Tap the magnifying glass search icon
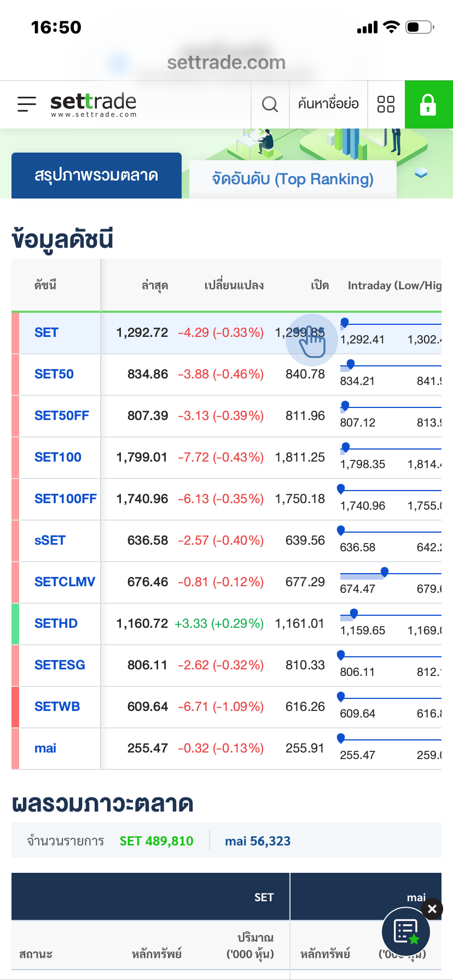Viewport: 453px width, 980px height. point(270,104)
